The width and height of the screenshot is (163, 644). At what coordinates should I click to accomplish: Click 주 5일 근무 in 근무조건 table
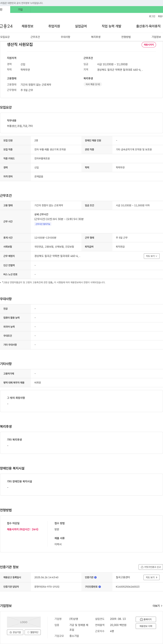point(122,238)
